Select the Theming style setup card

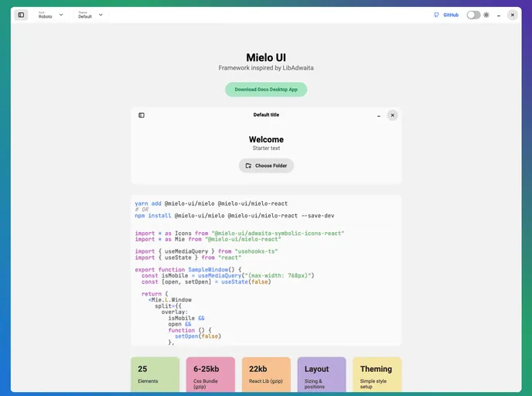pos(377,374)
